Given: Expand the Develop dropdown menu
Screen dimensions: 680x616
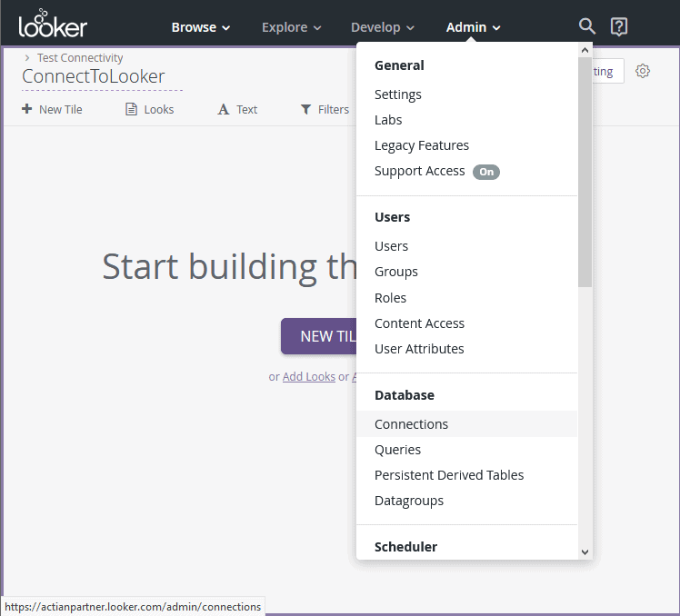Looking at the screenshot, I should click(x=383, y=27).
